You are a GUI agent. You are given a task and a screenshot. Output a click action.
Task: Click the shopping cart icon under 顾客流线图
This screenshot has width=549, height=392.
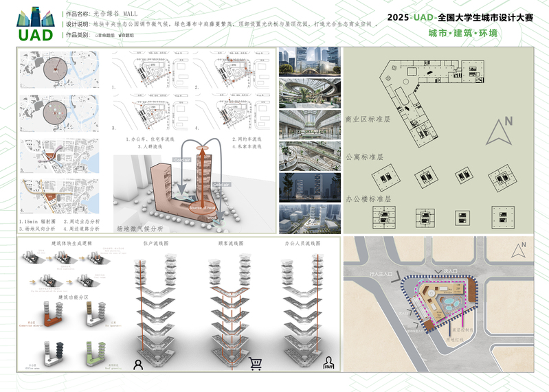[256, 364]
